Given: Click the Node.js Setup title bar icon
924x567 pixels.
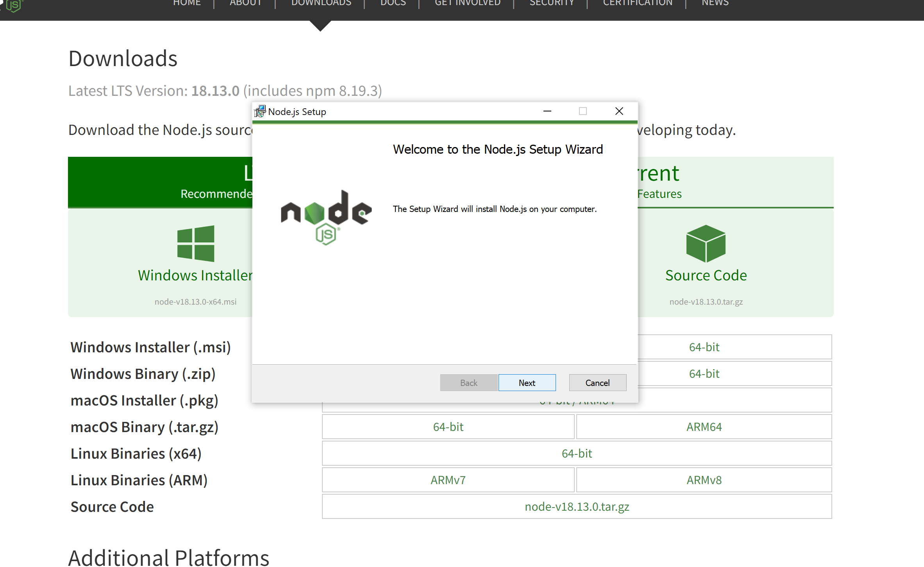Looking at the screenshot, I should click(260, 112).
